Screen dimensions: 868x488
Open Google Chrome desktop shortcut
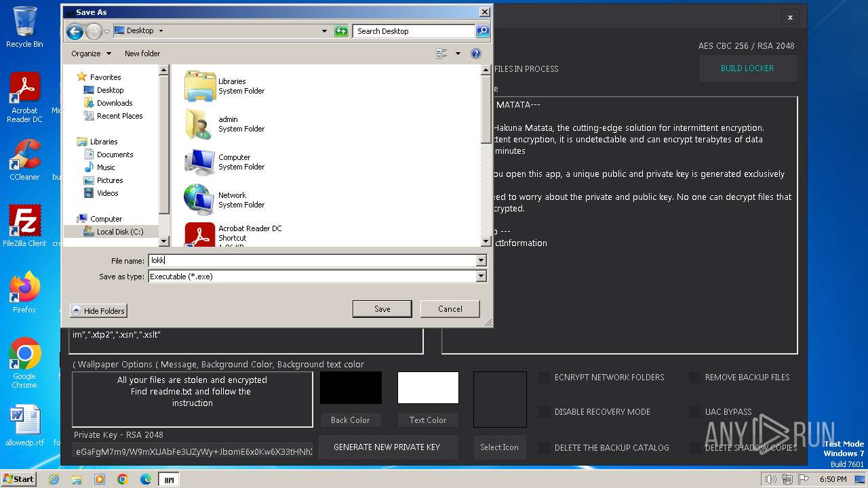(24, 363)
